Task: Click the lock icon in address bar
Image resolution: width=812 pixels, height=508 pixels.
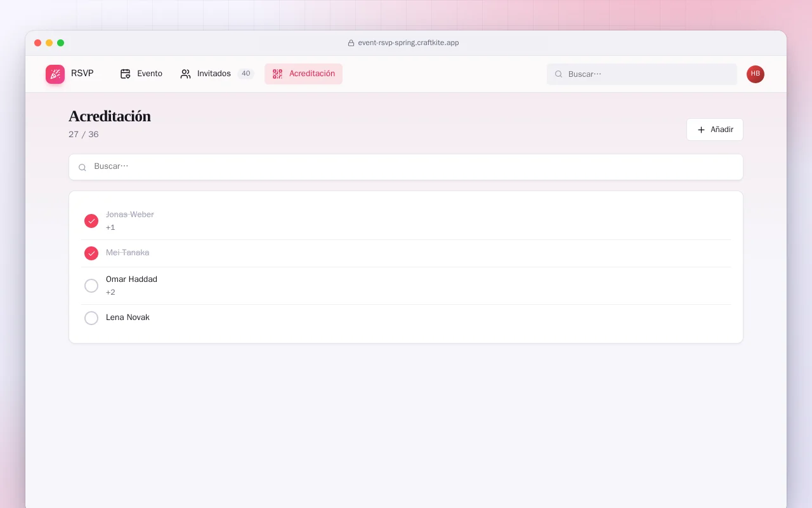Action: coord(351,43)
